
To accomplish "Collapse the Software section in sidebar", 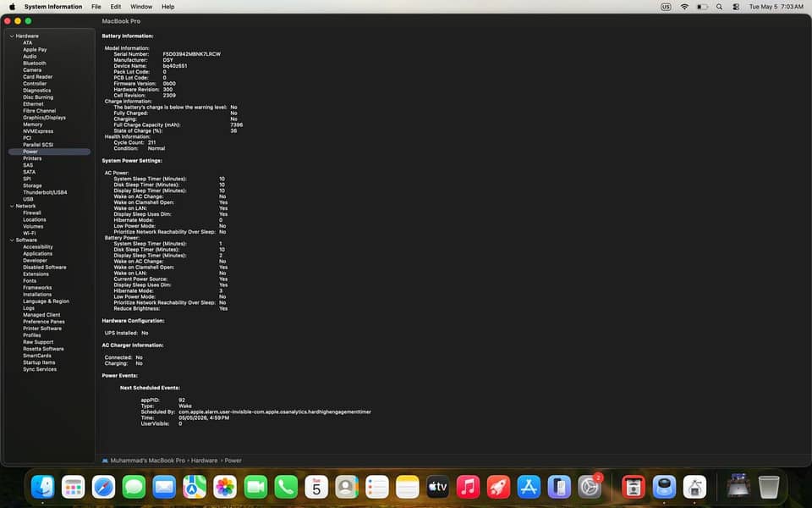I will pyautogui.click(x=12, y=240).
